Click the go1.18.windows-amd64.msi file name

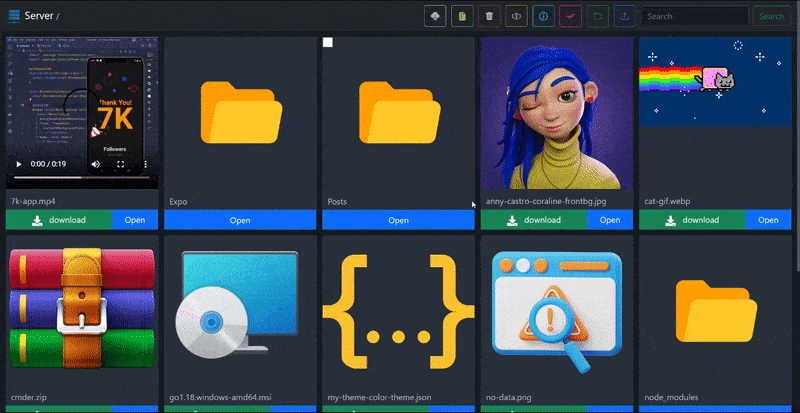pos(220,397)
